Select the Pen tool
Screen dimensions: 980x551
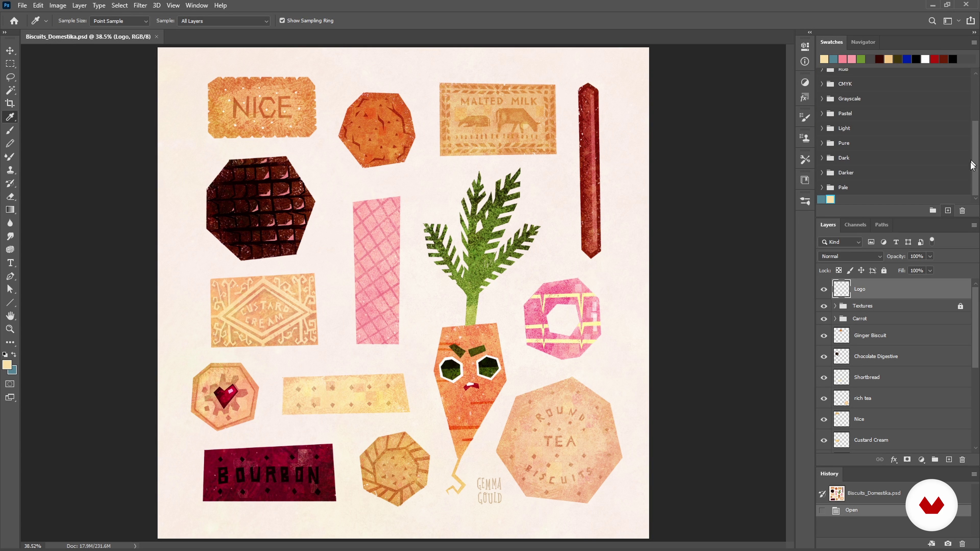[x=10, y=276]
